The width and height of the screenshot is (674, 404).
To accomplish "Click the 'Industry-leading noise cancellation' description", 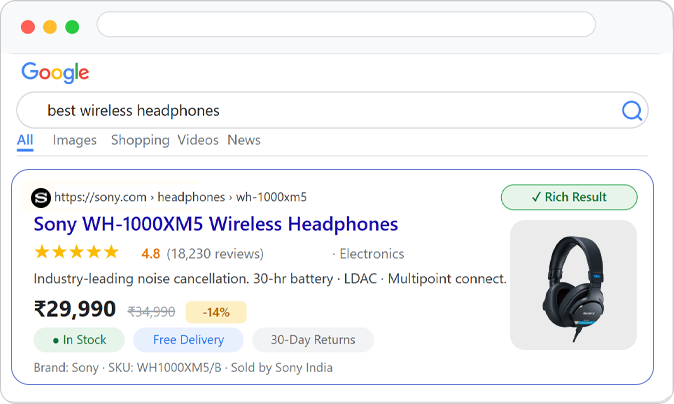I will coord(270,279).
